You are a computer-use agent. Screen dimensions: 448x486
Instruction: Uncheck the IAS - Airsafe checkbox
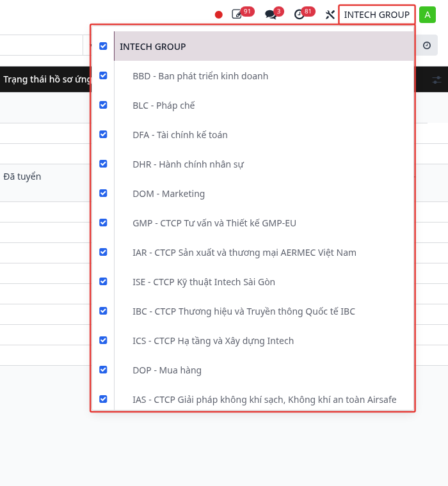(103, 399)
